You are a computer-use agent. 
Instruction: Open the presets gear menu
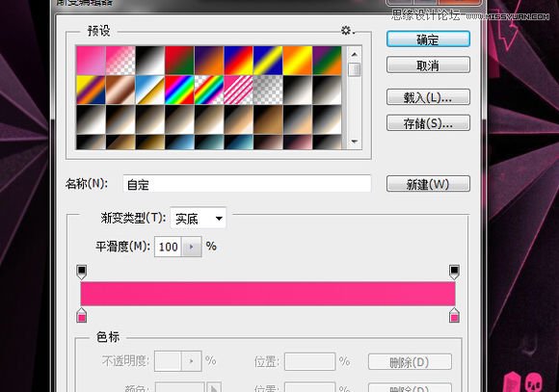click(x=347, y=30)
